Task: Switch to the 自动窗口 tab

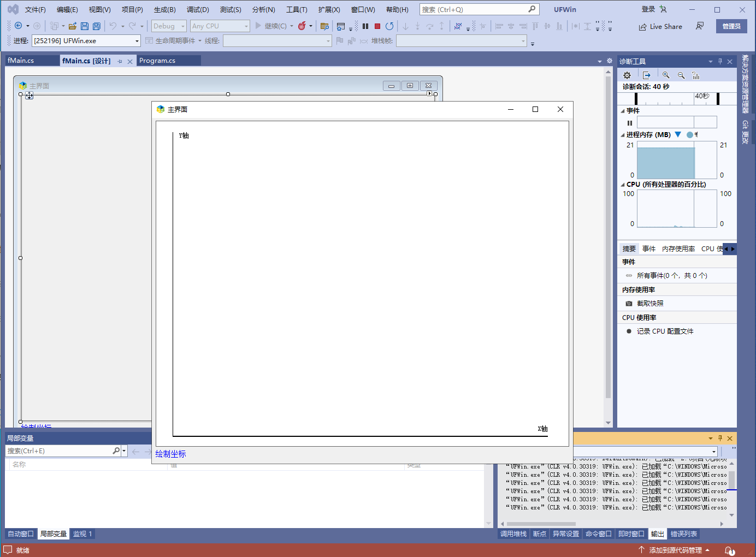Action: [21, 534]
